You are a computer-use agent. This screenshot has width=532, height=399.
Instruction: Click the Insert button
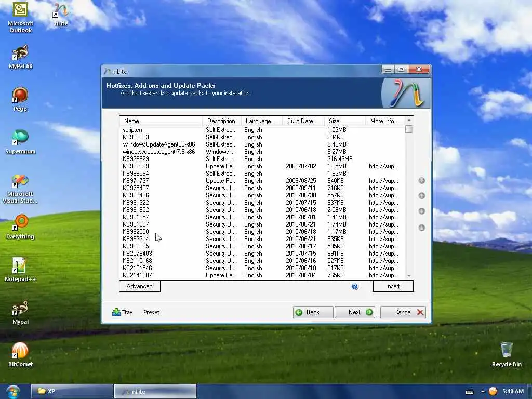[x=393, y=286]
